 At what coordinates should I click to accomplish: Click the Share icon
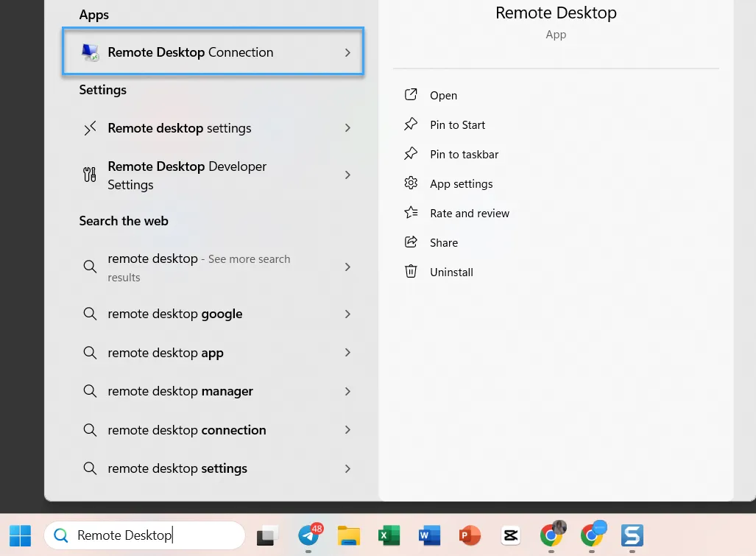(x=411, y=242)
